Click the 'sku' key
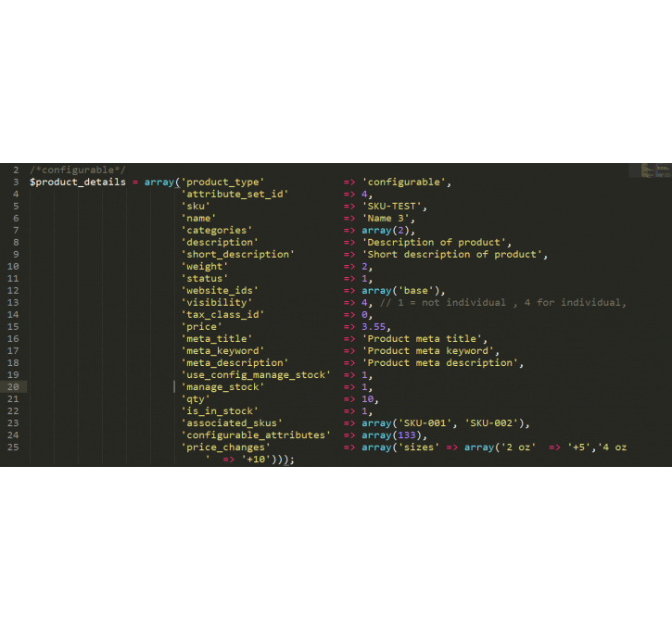672x630 pixels. pyautogui.click(x=196, y=206)
